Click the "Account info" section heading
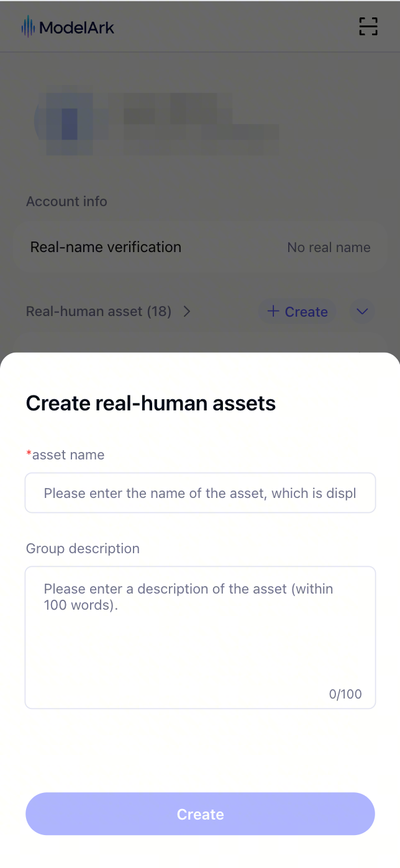This screenshot has width=400, height=868. click(66, 202)
